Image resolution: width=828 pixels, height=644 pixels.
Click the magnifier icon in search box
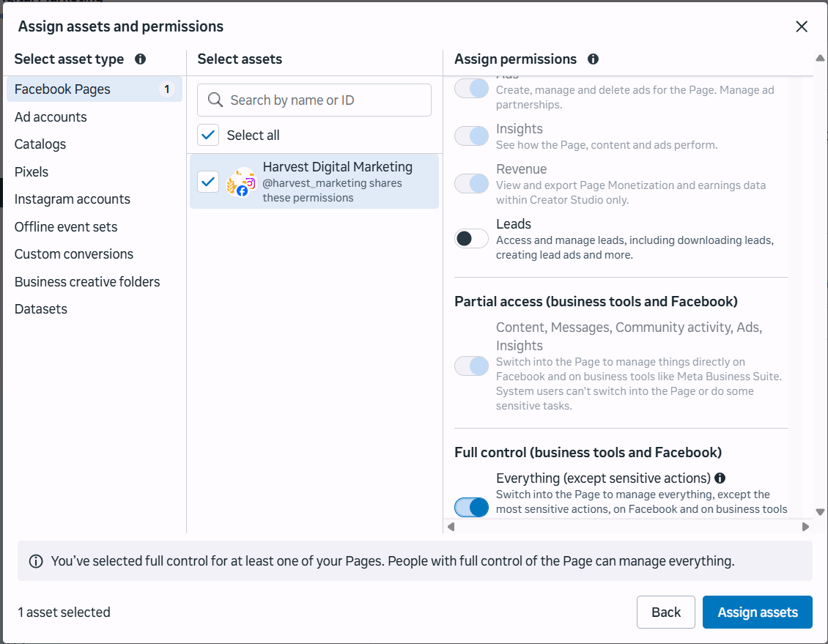[x=215, y=100]
